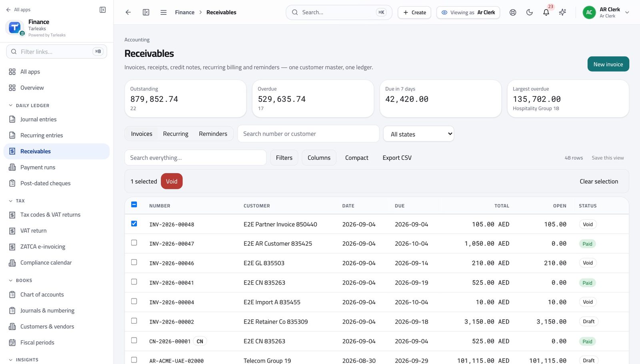Open the AR Clerk account menu chevron
The width and height of the screenshot is (640, 364).
(x=627, y=12)
